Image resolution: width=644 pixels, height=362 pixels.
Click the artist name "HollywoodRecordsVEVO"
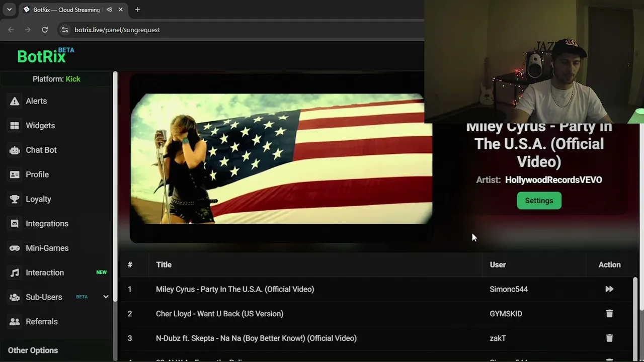click(553, 180)
